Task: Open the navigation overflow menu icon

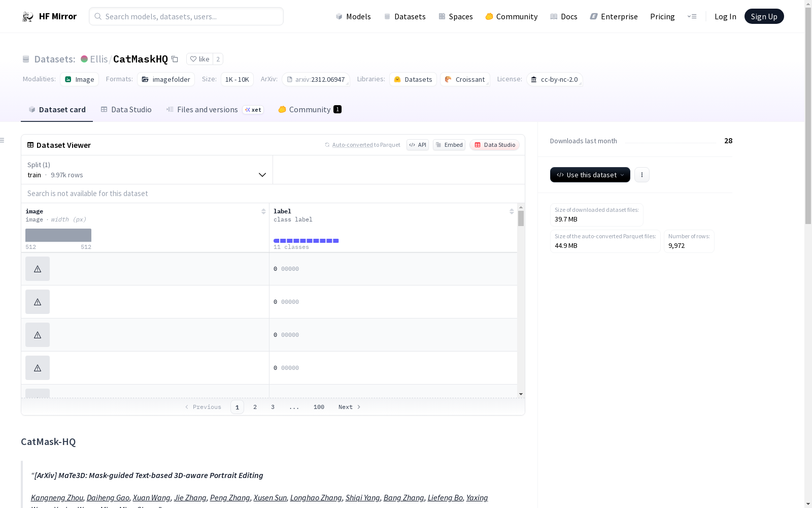Action: coord(692,16)
